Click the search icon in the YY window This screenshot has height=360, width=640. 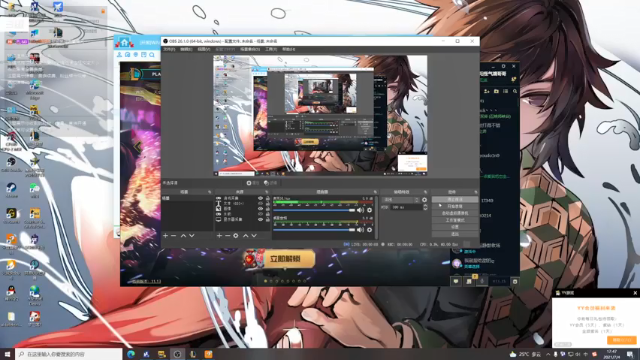pyautogui.click(x=515, y=91)
